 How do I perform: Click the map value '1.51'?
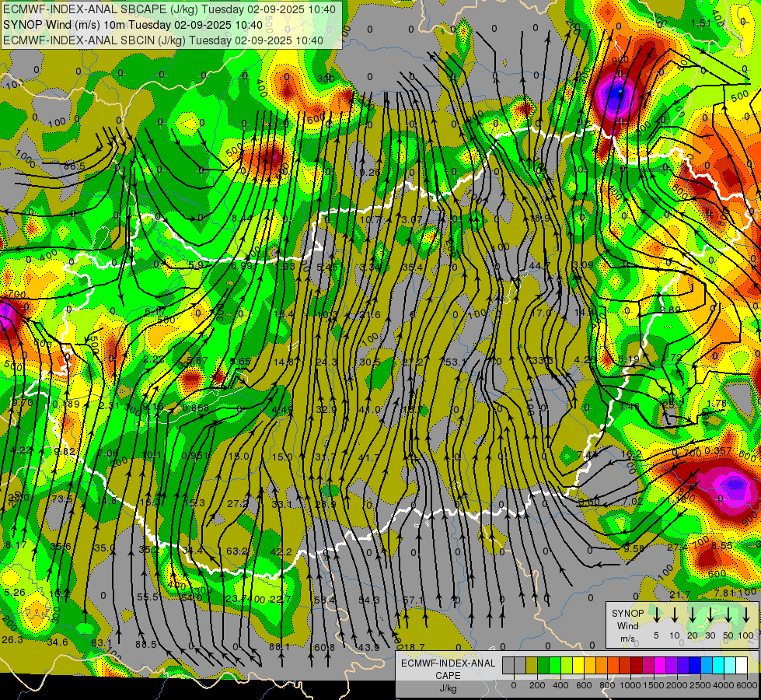701,23
